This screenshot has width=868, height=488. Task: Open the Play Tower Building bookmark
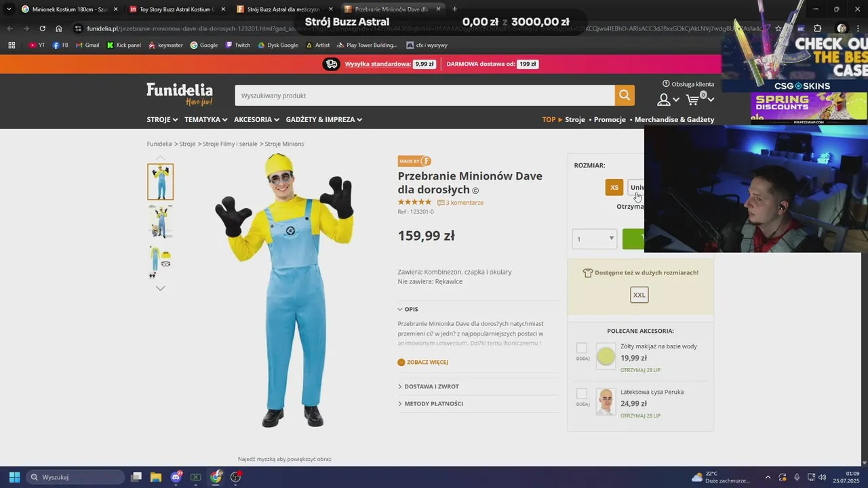click(x=367, y=45)
